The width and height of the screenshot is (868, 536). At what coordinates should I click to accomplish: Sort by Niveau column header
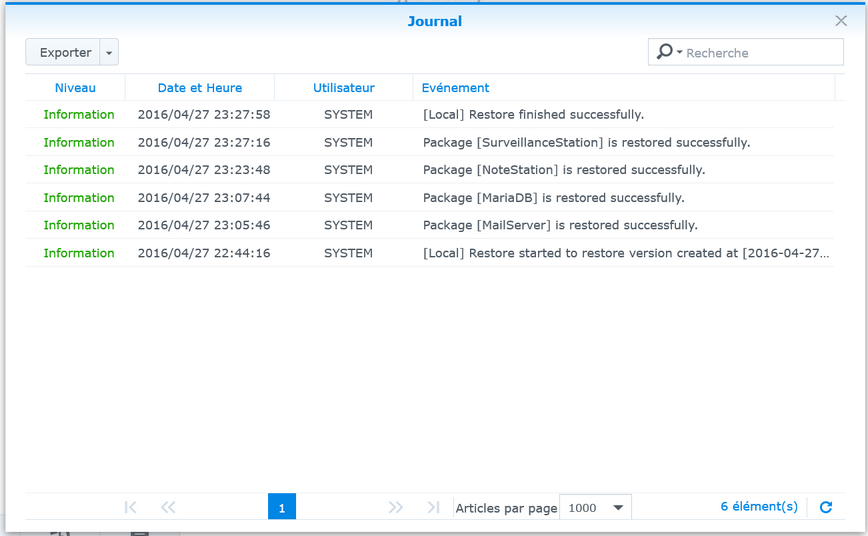(75, 87)
